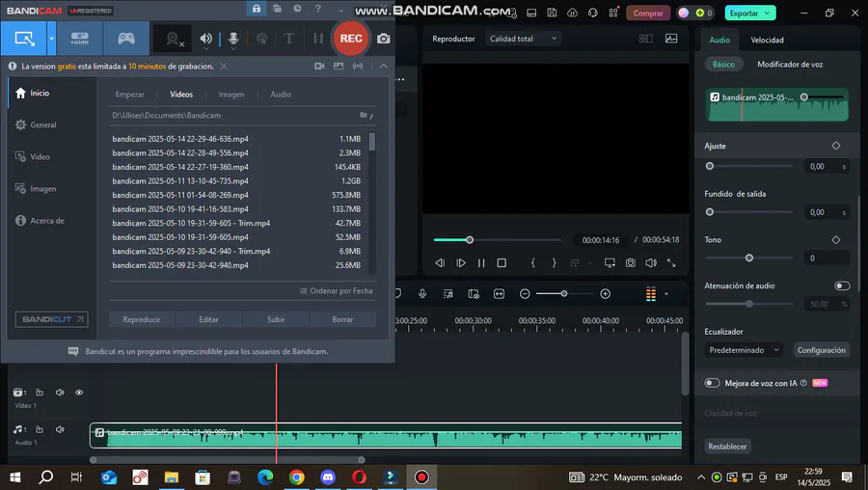Viewport: 868px width, 490px height.
Task: Click the Exportar button in Filmora
Action: [x=750, y=13]
